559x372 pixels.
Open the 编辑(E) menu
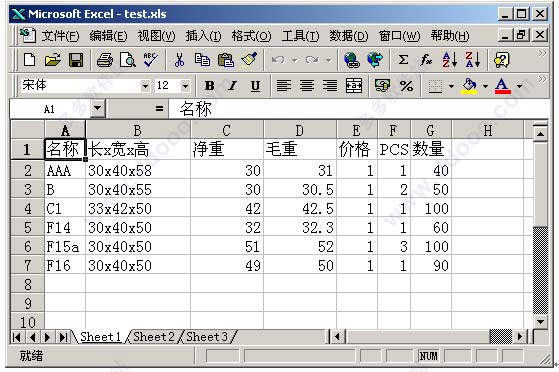coord(108,36)
